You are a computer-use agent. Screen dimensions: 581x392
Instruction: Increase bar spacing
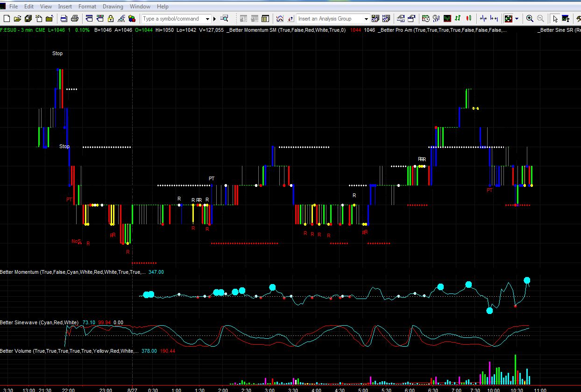point(494,19)
